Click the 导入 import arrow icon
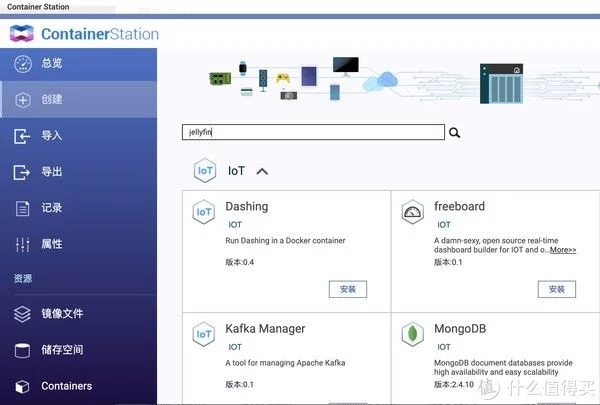This screenshot has width=600, height=405. [22, 136]
